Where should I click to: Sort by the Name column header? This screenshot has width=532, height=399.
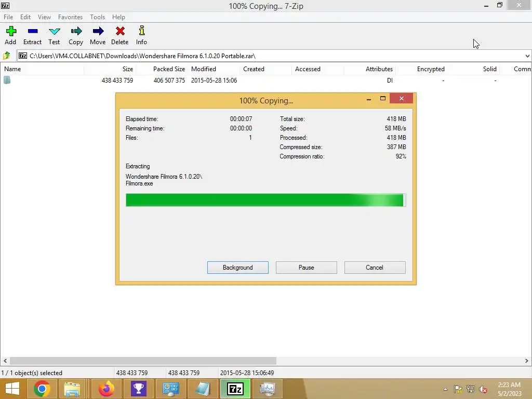coord(42,69)
